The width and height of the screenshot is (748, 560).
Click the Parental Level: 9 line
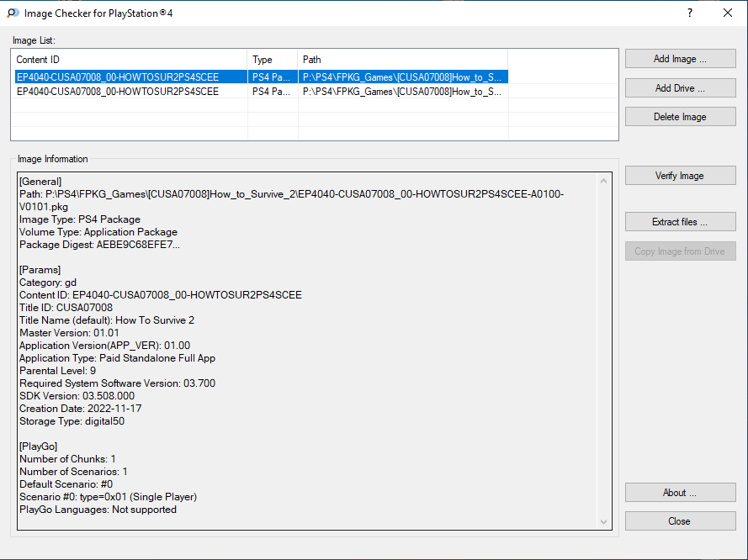tap(57, 371)
